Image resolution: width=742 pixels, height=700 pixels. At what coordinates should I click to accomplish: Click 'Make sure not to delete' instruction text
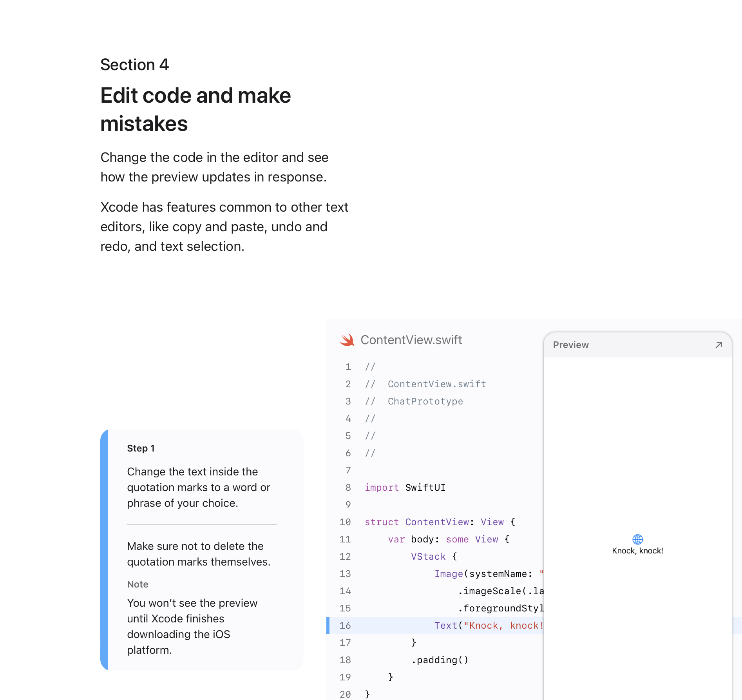click(199, 554)
